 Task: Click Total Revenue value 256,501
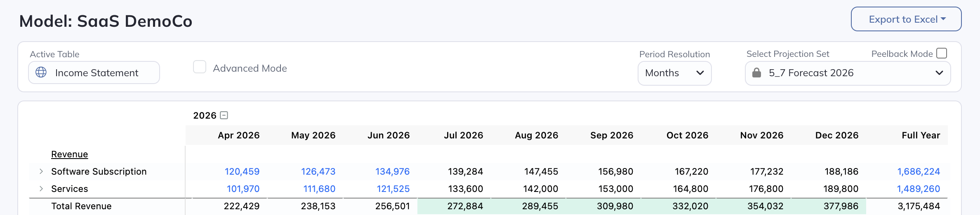click(392, 206)
